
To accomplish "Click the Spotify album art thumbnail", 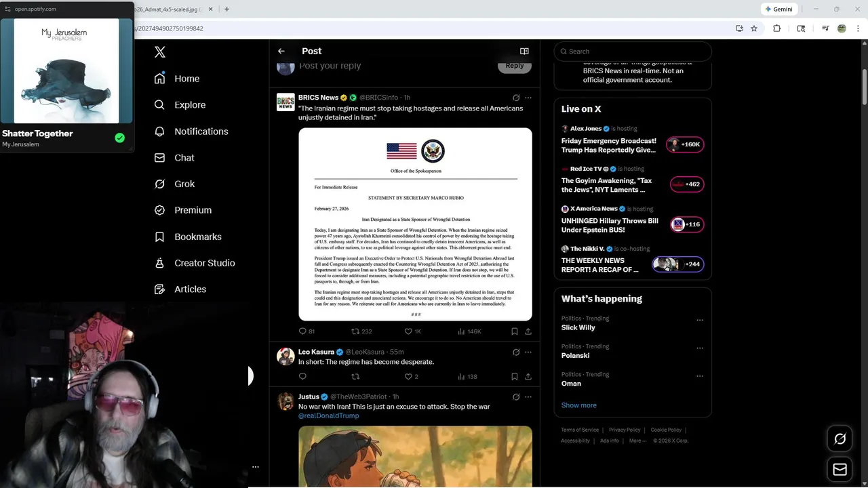I will [66, 71].
